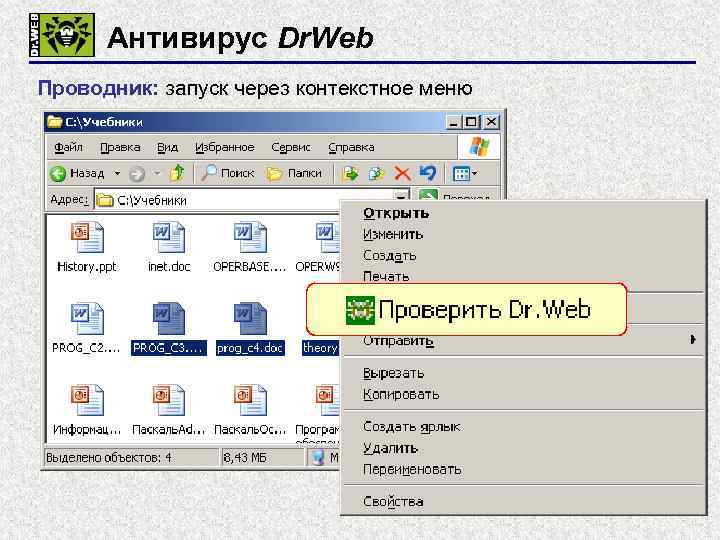Click the Copy To folder icon
Screen dimensions: 720x540
376,174
